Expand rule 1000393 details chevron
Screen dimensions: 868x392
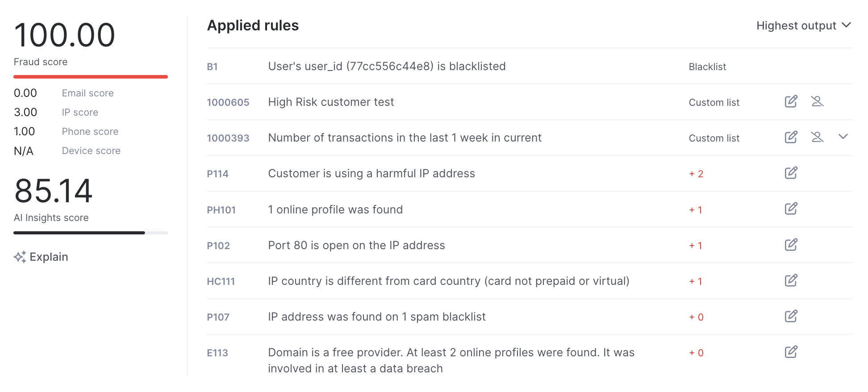point(843,137)
